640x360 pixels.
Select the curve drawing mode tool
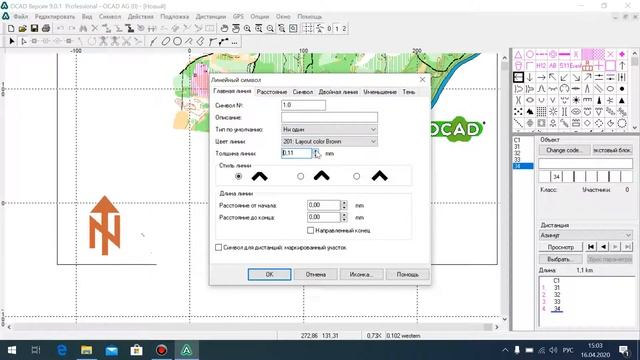click(x=153, y=41)
